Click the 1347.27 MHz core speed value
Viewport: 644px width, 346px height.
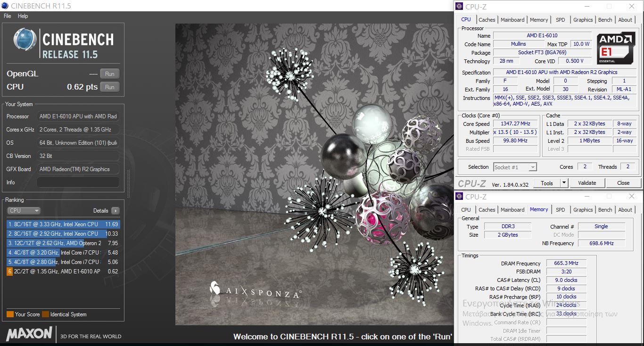(515, 124)
